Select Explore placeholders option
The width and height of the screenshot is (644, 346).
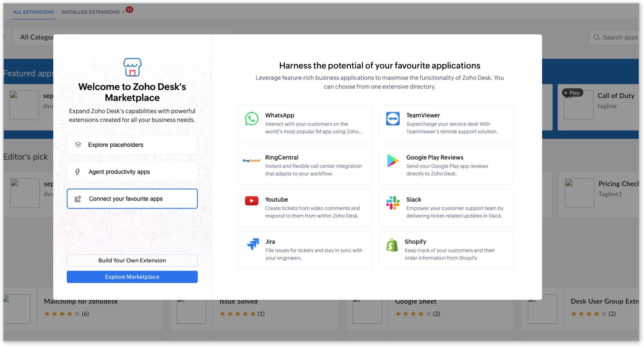(x=132, y=145)
